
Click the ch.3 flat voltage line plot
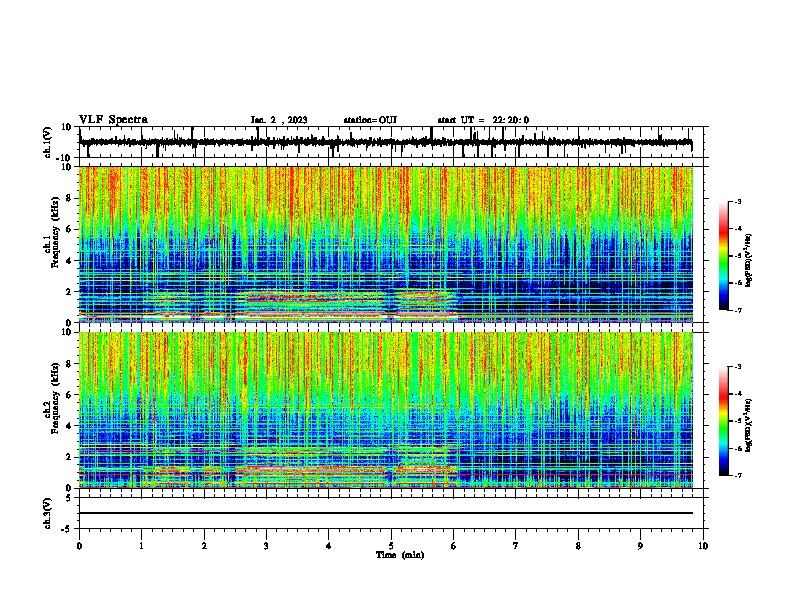tap(391, 513)
